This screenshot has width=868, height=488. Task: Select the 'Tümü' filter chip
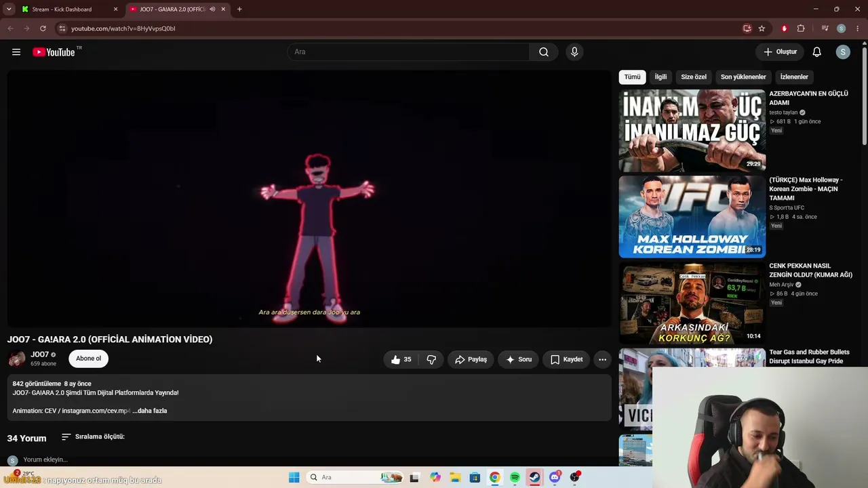tap(632, 77)
